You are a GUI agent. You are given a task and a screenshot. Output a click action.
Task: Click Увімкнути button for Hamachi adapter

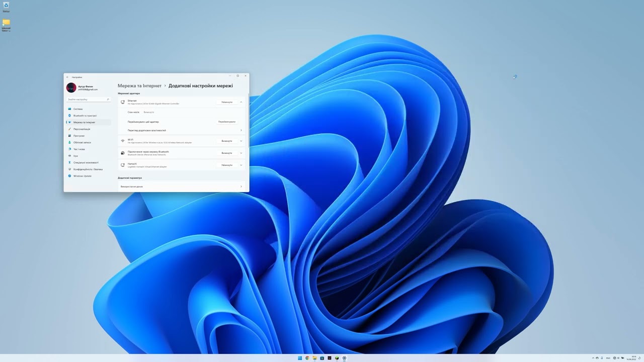tap(227, 165)
